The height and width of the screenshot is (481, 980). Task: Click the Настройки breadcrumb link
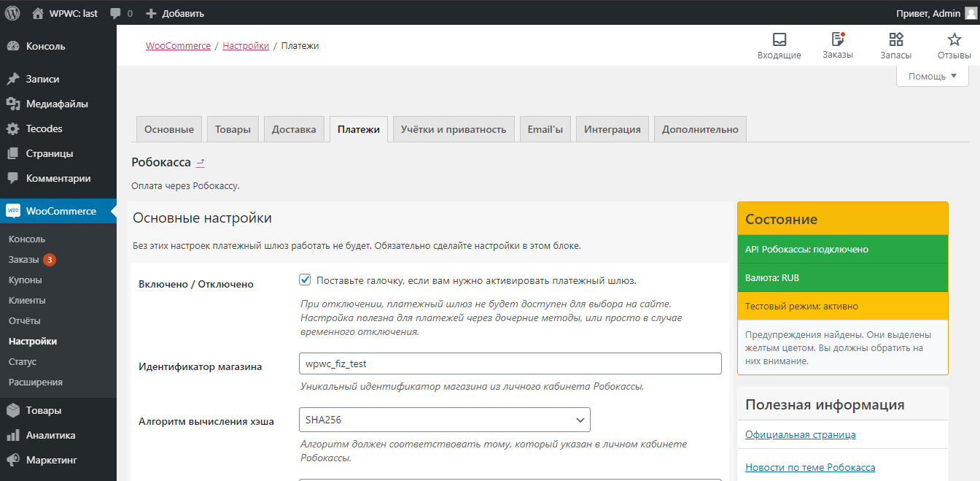246,45
